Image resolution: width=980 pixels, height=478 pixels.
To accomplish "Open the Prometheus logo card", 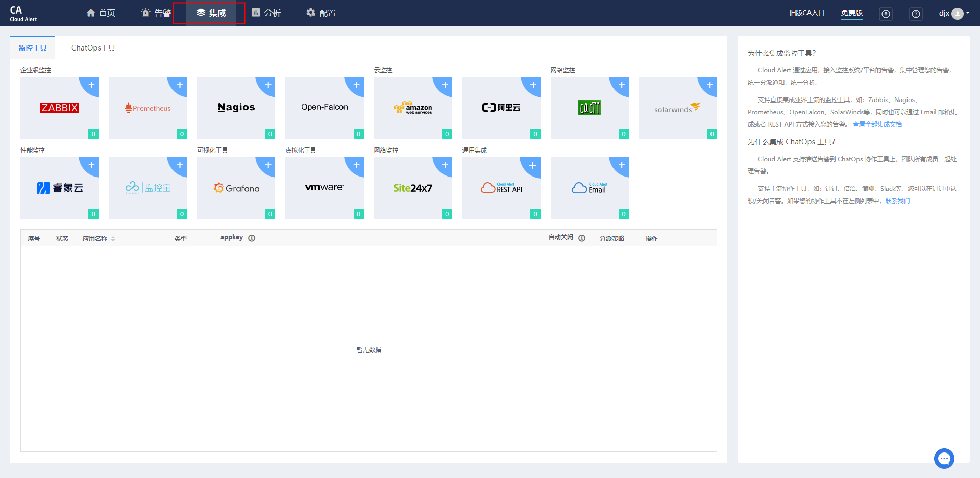I will 148,108.
